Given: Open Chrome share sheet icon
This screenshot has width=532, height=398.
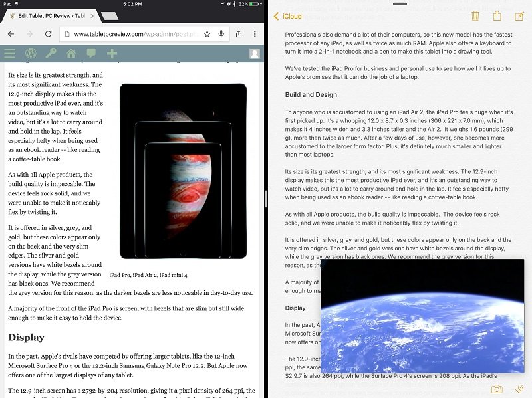Looking at the screenshot, I should tap(239, 34).
